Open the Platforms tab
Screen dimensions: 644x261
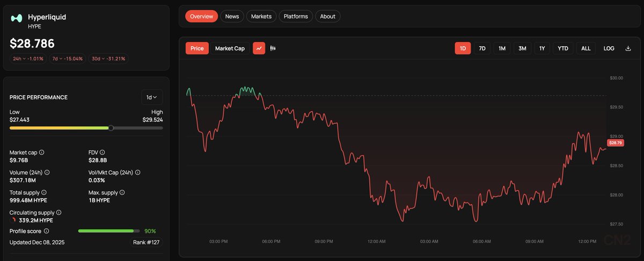pos(296,16)
